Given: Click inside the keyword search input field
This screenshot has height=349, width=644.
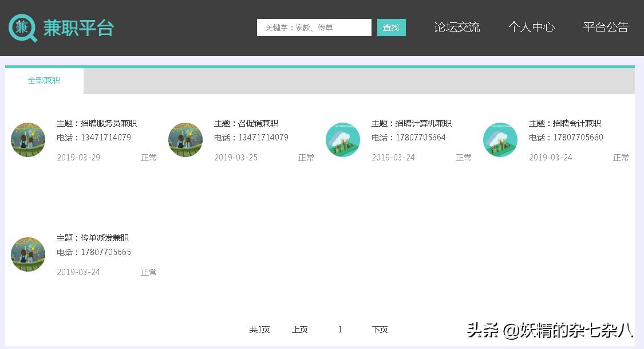Looking at the screenshot, I should (x=314, y=27).
